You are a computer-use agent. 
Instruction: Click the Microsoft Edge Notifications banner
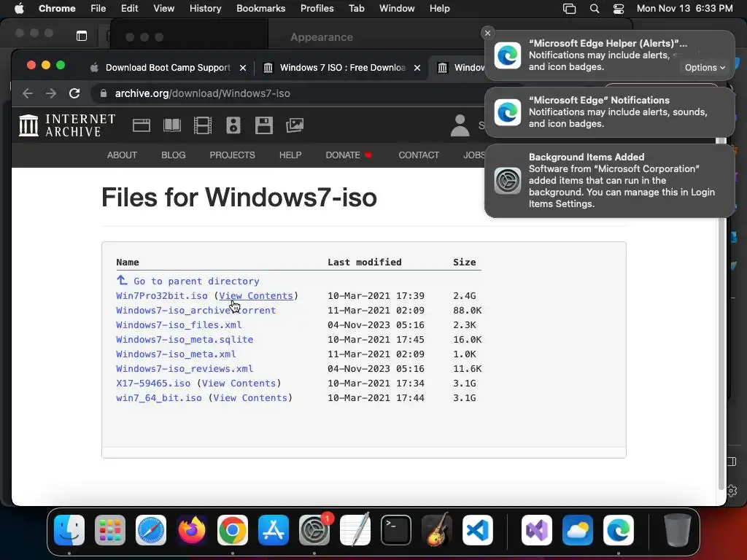(610, 112)
